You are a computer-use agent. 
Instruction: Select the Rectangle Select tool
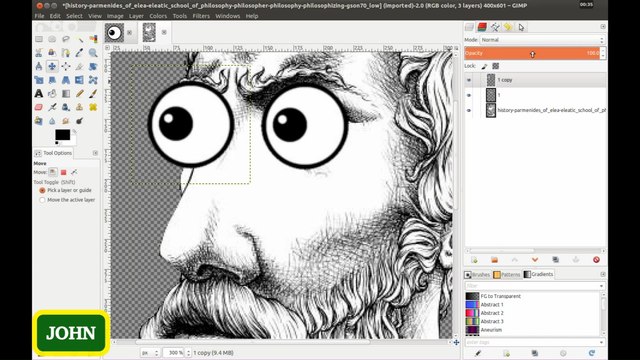tap(39, 39)
